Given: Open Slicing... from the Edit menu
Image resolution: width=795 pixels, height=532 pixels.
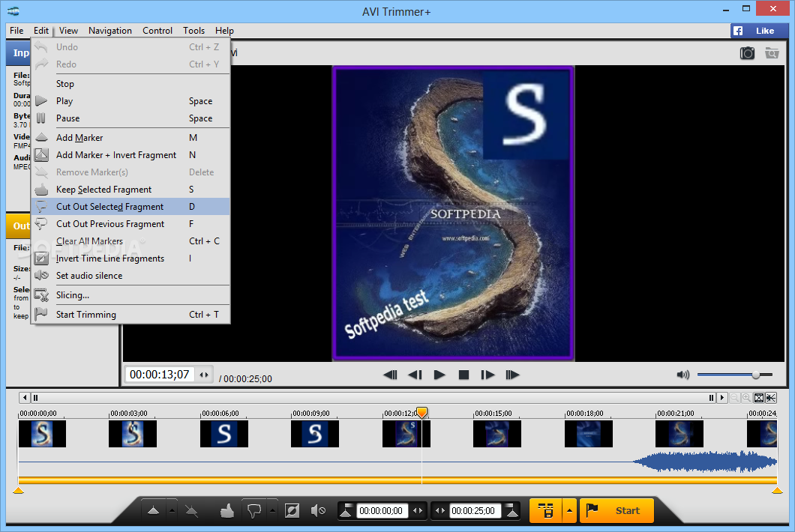Looking at the screenshot, I should click(x=130, y=295).
